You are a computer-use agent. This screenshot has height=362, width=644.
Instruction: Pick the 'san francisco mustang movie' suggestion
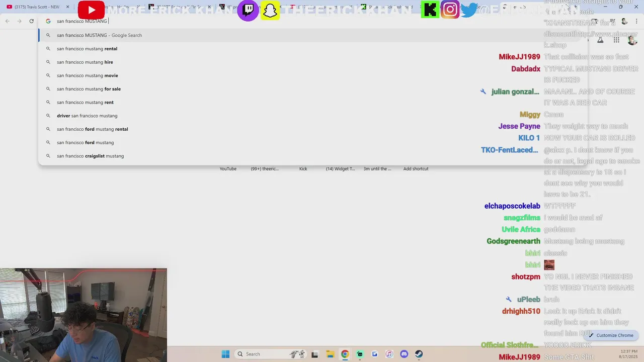312,75
